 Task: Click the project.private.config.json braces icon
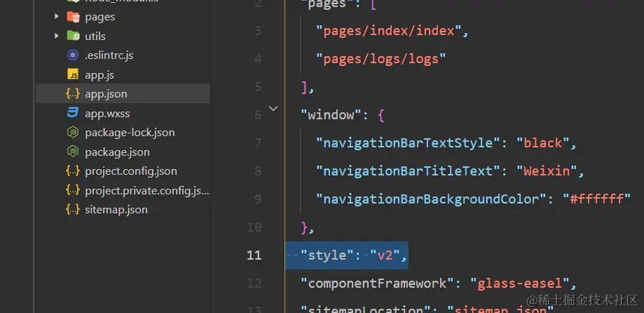(73, 190)
